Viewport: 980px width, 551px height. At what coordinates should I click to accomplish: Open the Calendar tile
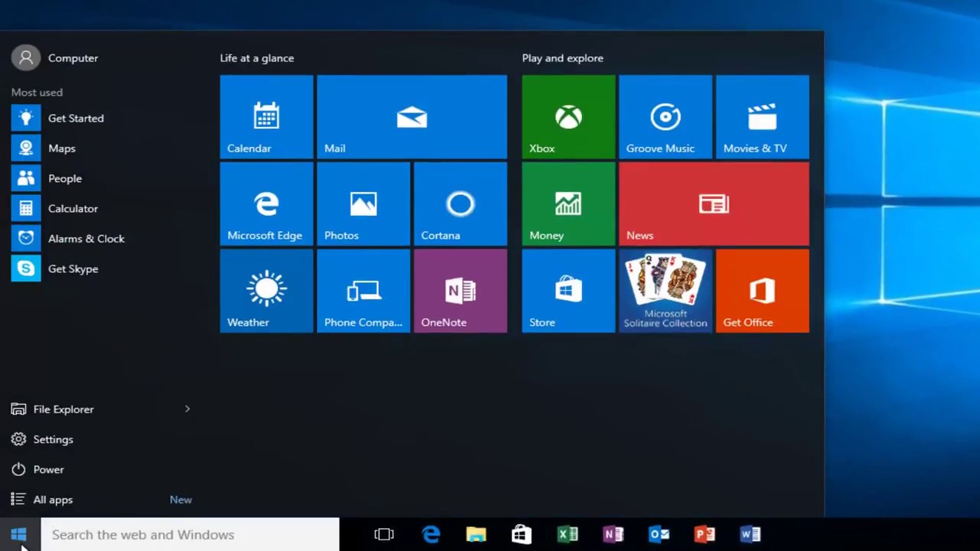pyautogui.click(x=266, y=116)
